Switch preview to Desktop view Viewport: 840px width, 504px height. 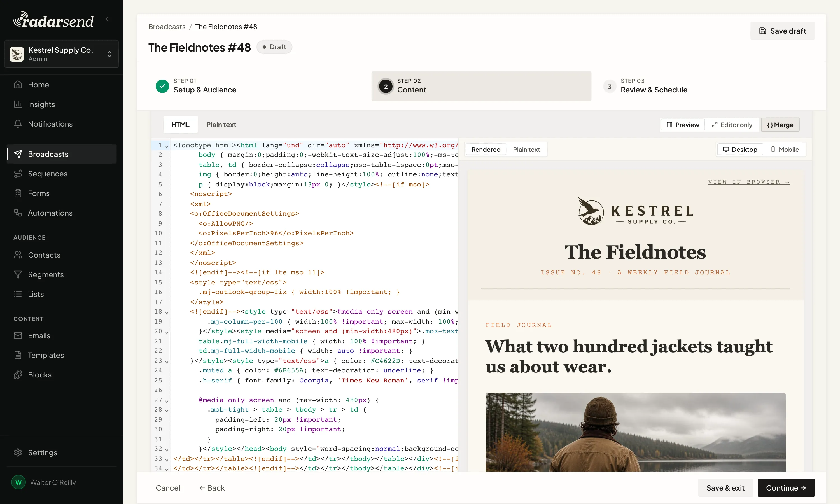point(740,150)
